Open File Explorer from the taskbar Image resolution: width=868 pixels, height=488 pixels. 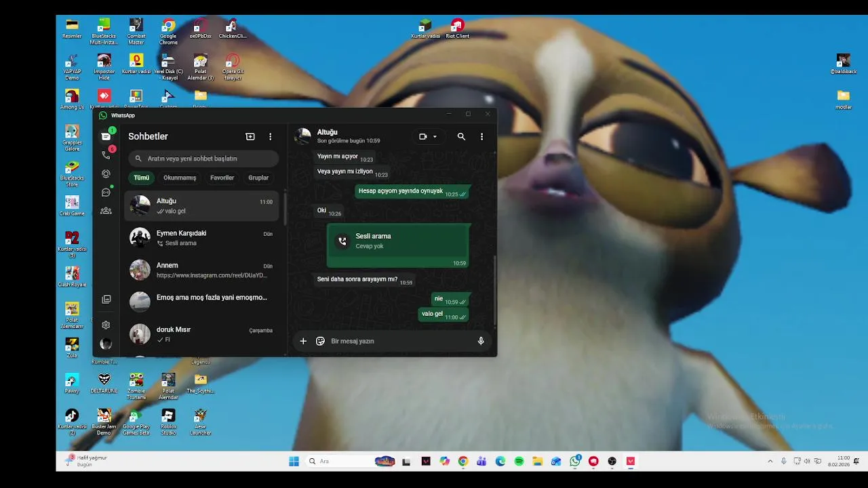(537, 462)
